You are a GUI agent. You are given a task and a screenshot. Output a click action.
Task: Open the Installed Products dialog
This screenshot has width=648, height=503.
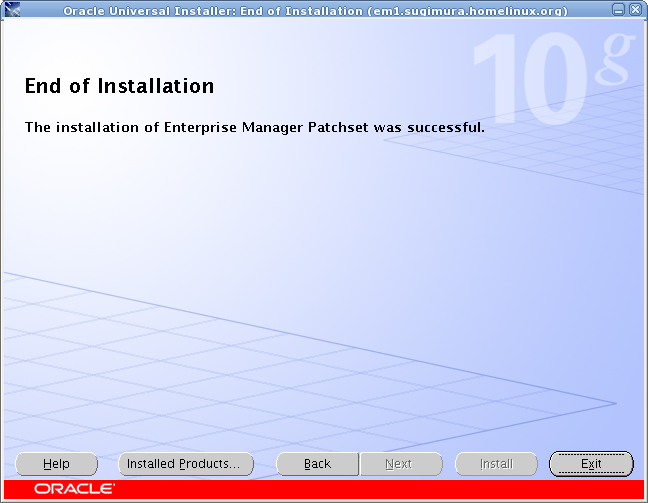(x=186, y=464)
